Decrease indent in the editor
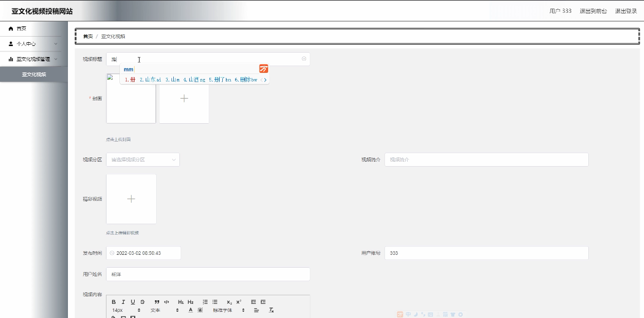Screen dimensions: 644x318 coord(253,302)
